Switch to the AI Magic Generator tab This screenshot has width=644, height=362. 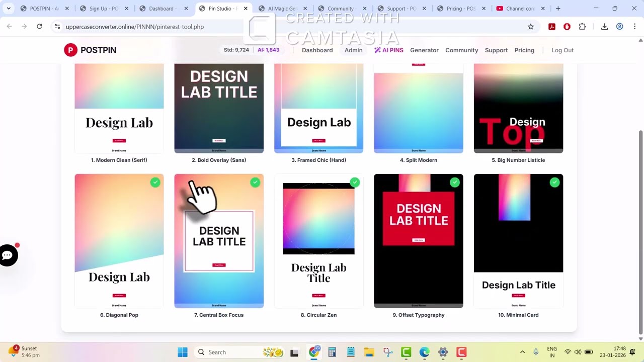tap(282, 9)
